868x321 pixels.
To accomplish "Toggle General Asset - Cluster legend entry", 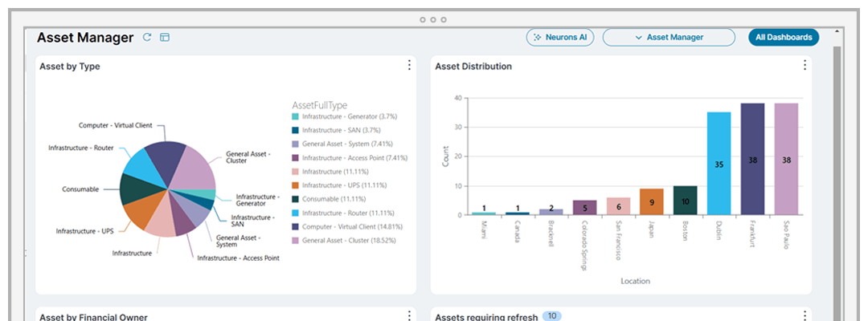I will pos(344,240).
